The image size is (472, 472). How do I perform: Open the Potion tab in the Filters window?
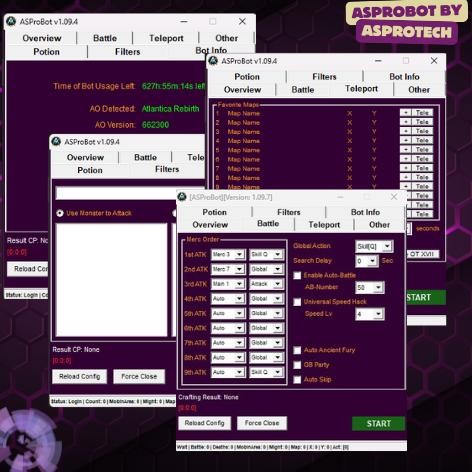[x=90, y=170]
